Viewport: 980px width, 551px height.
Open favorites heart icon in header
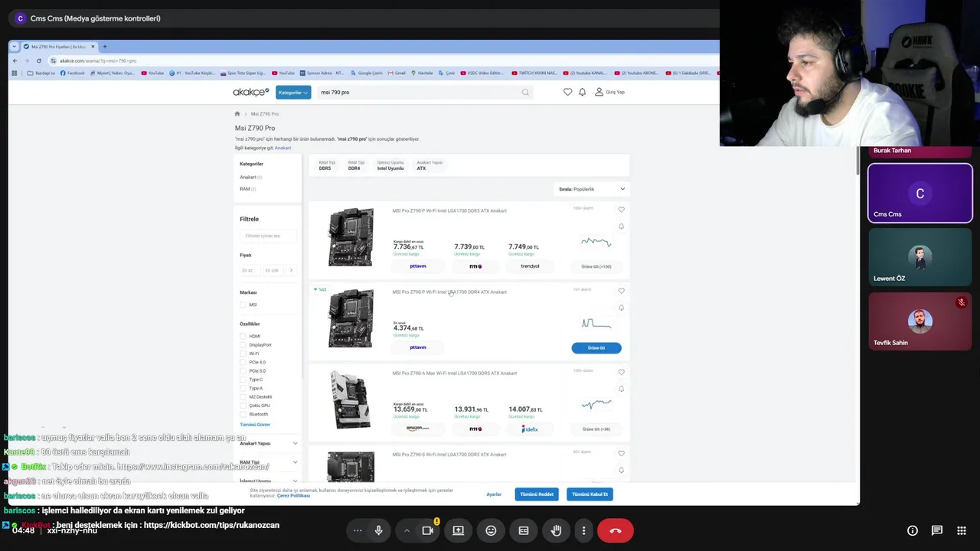coord(567,92)
